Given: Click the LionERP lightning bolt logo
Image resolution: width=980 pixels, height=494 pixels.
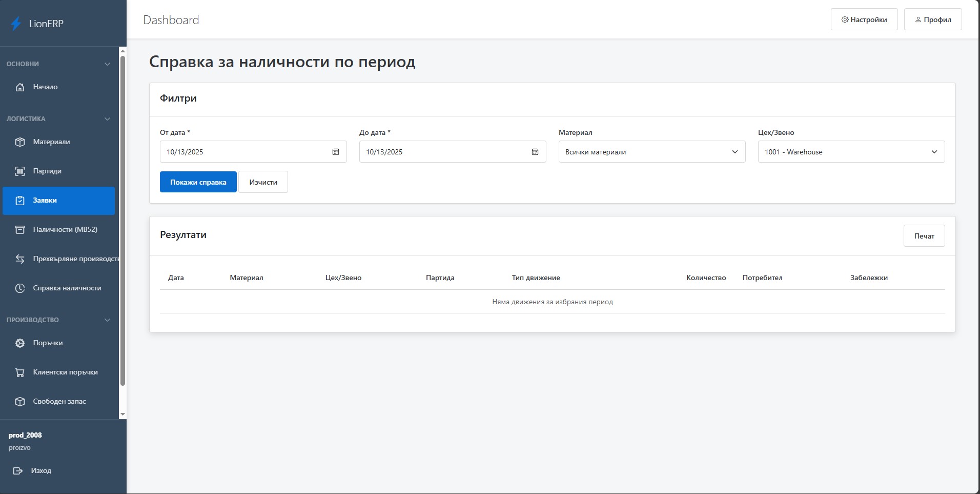Looking at the screenshot, I should tap(16, 23).
